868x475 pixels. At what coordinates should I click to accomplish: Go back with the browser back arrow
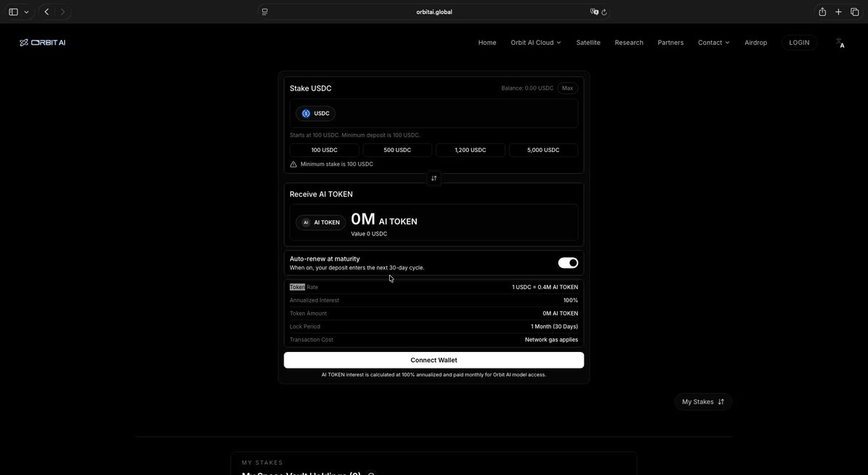click(46, 12)
